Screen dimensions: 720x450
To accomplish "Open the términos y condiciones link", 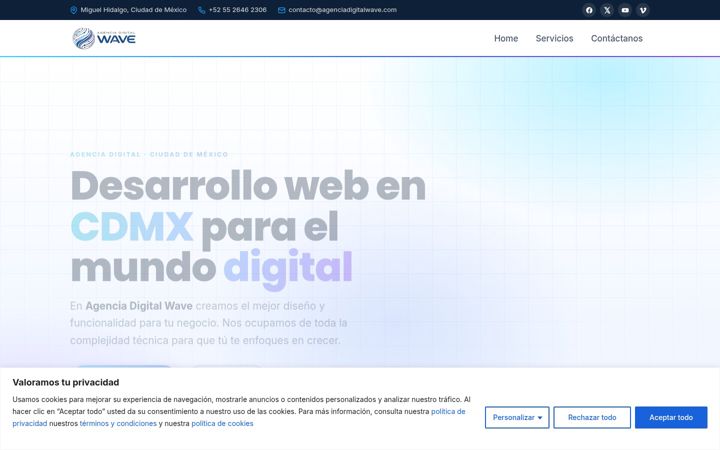I will (118, 423).
